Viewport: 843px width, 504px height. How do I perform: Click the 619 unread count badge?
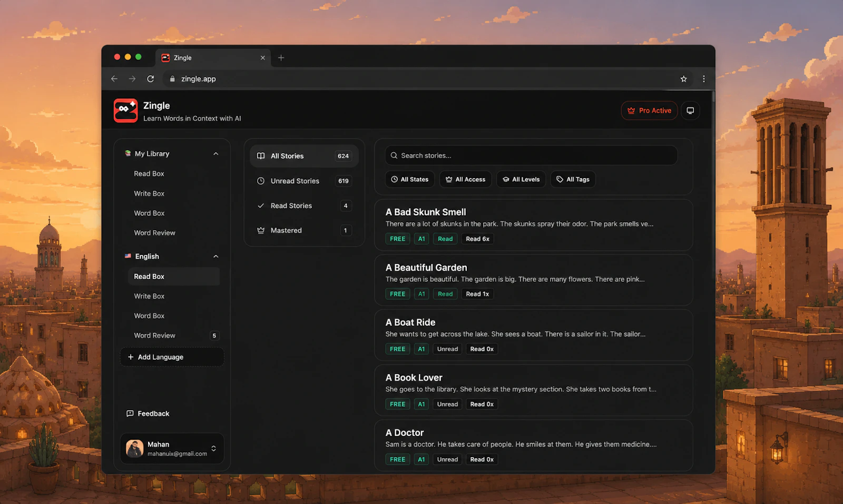pos(343,181)
